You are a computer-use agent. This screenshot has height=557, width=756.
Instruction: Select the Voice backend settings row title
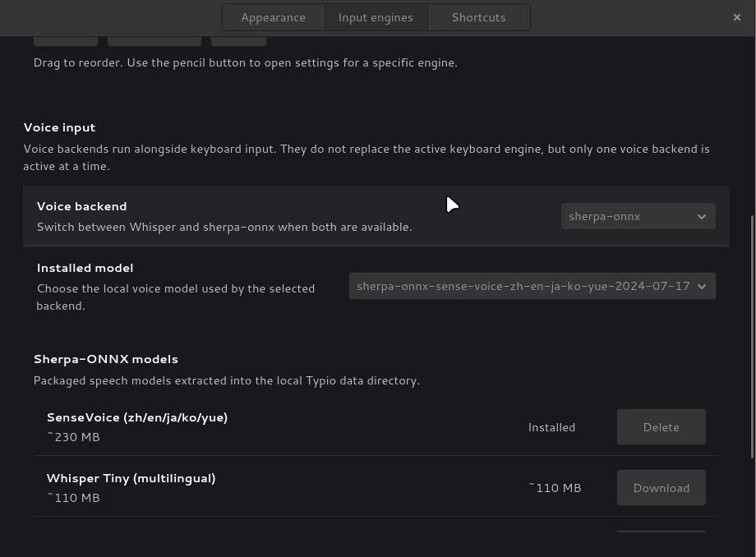[82, 206]
